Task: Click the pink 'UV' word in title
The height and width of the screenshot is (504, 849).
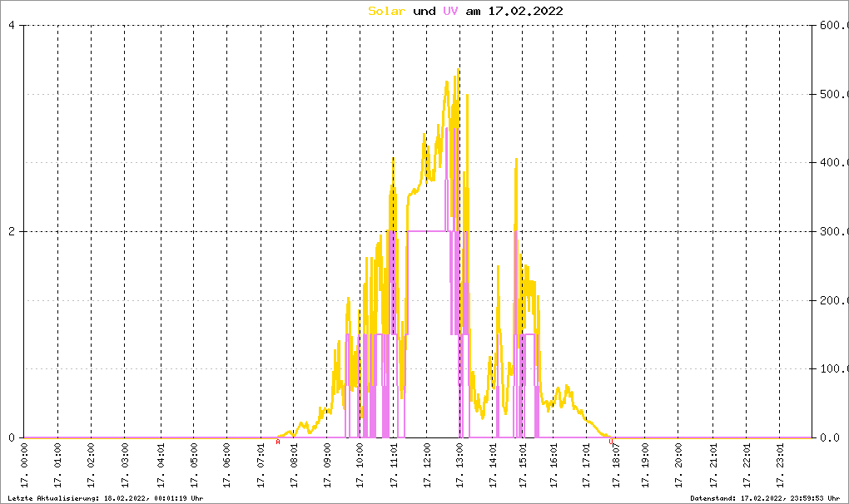Action: (450, 11)
